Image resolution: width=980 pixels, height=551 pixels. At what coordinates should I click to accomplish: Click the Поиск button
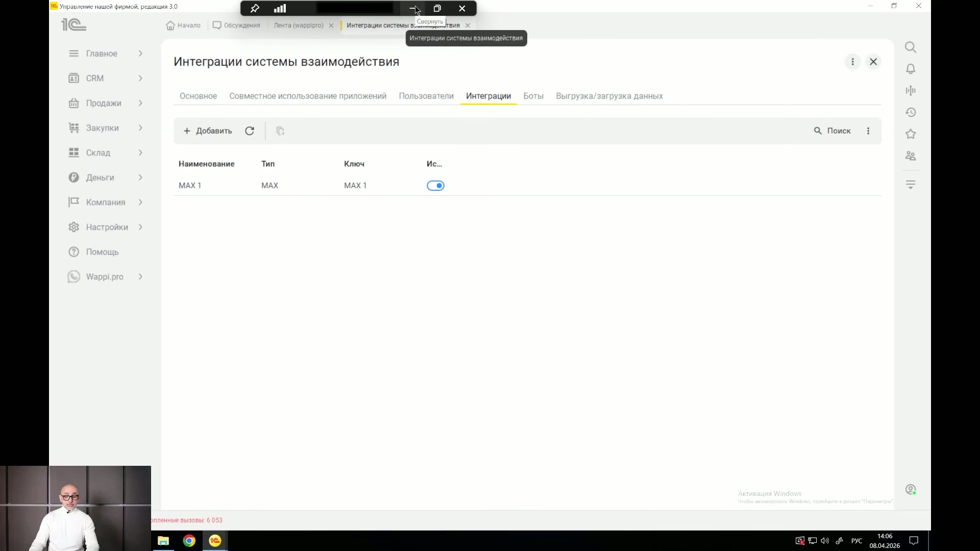tap(832, 131)
